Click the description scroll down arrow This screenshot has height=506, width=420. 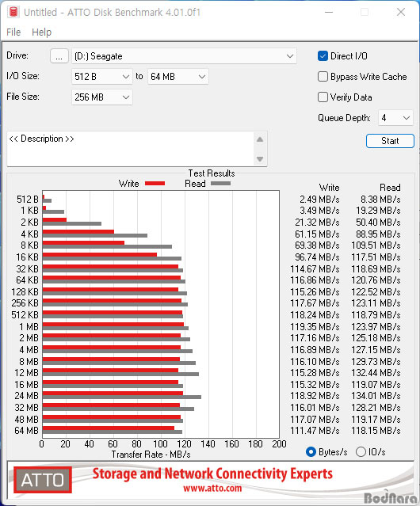pyautogui.click(x=260, y=159)
